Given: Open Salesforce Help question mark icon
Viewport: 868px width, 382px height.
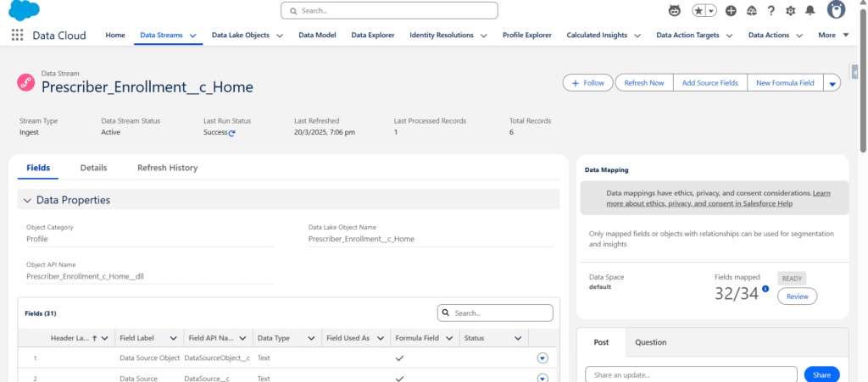Looking at the screenshot, I should click(771, 11).
